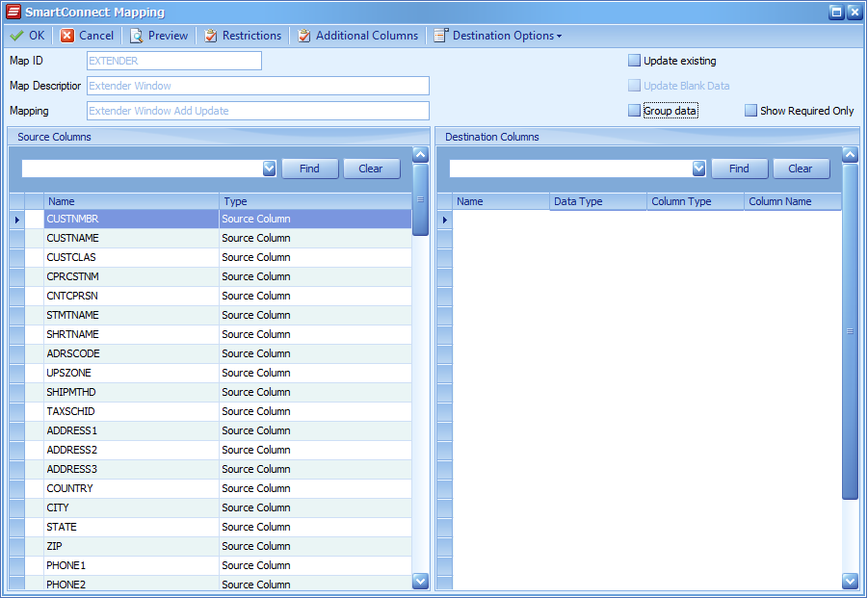Open the Preview toolbar option
This screenshot has width=868, height=598.
tap(159, 36)
